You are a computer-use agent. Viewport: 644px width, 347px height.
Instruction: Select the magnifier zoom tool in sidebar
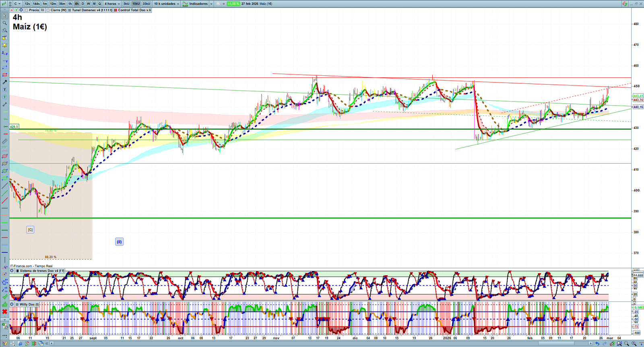4,23
